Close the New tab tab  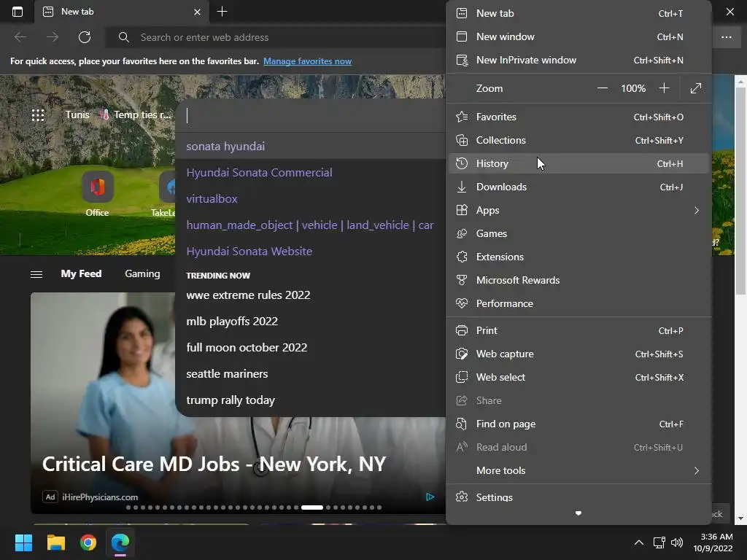[x=197, y=12]
